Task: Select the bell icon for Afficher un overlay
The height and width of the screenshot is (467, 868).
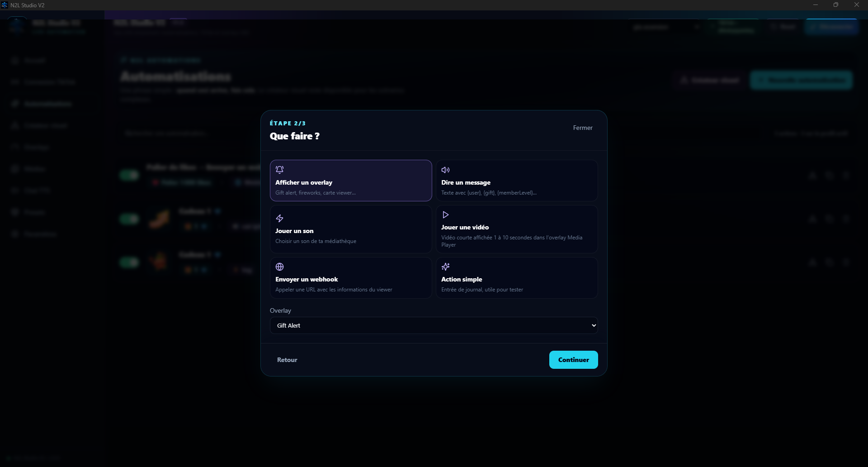Action: click(279, 170)
